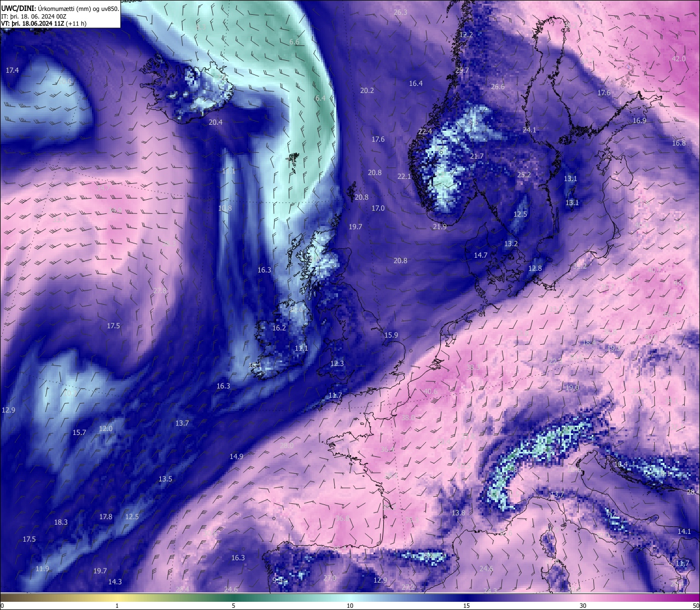Click the 25.7 value label

pyautogui.click(x=462, y=71)
